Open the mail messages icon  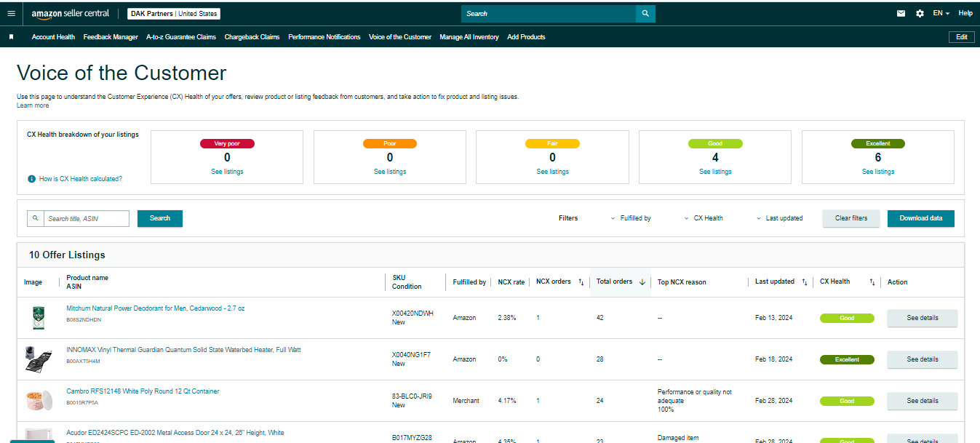[901, 13]
